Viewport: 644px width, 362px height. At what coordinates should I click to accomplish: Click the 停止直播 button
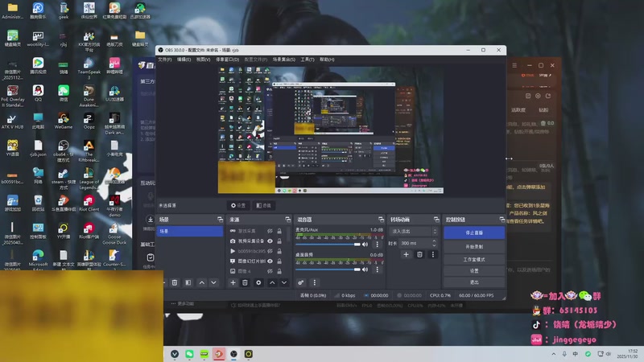(474, 232)
